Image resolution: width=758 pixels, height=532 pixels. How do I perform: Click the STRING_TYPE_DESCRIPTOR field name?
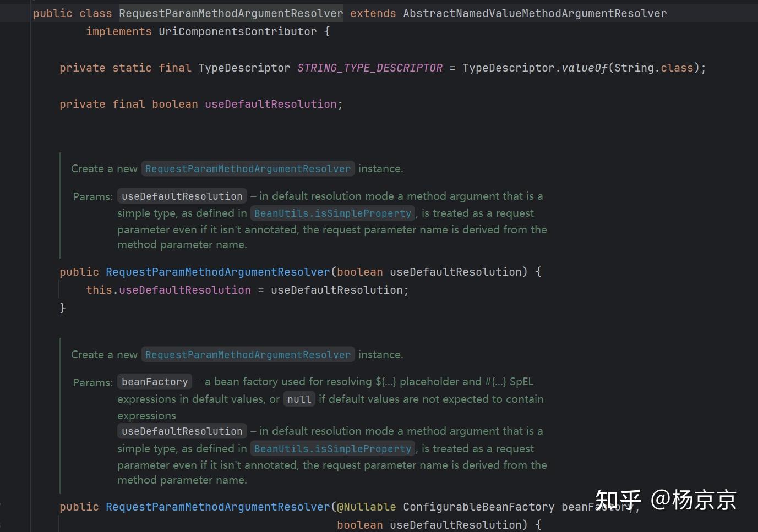[369, 67]
